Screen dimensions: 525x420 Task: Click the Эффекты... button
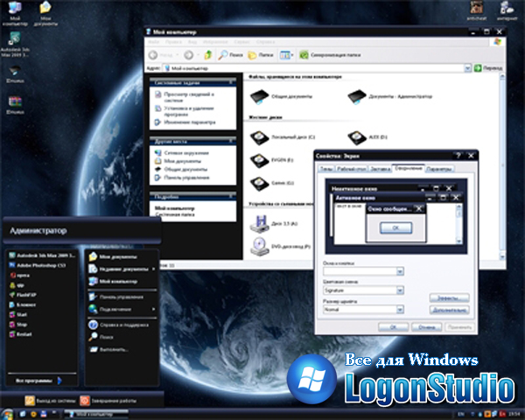pyautogui.click(x=450, y=297)
